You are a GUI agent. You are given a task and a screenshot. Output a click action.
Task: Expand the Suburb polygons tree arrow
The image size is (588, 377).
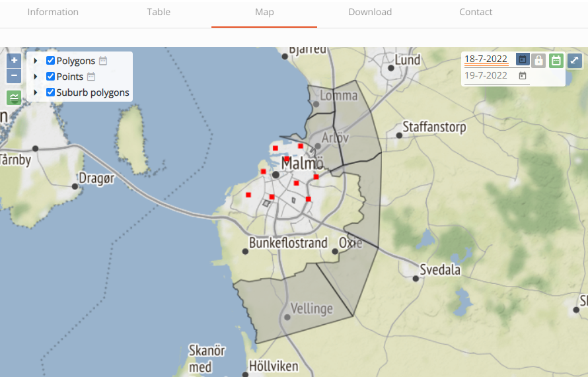click(x=36, y=92)
